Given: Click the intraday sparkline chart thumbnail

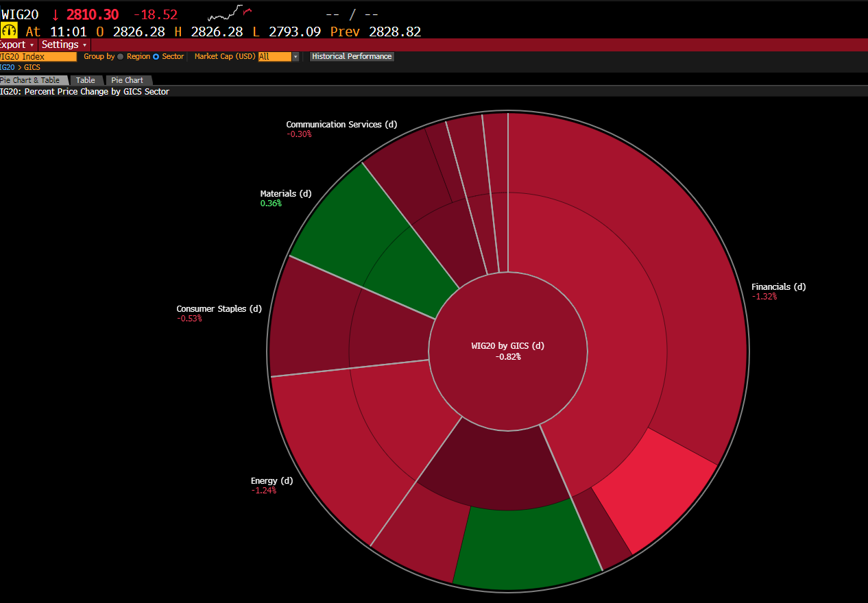Looking at the screenshot, I should pyautogui.click(x=230, y=13).
